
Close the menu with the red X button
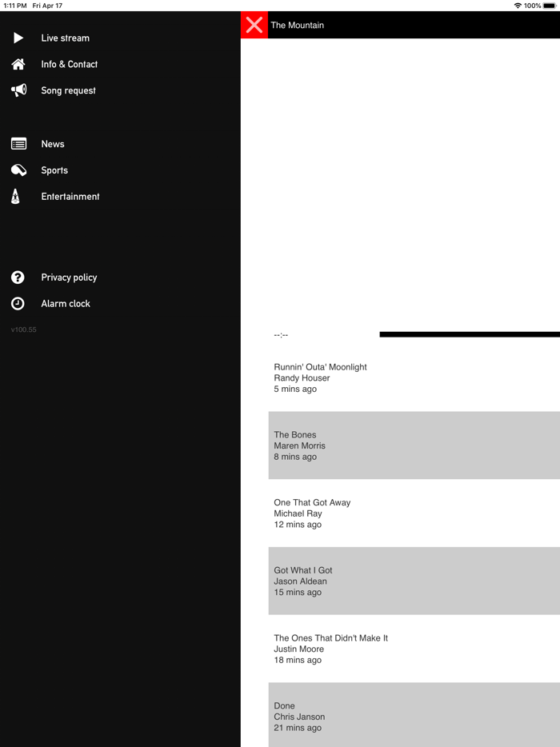254,25
